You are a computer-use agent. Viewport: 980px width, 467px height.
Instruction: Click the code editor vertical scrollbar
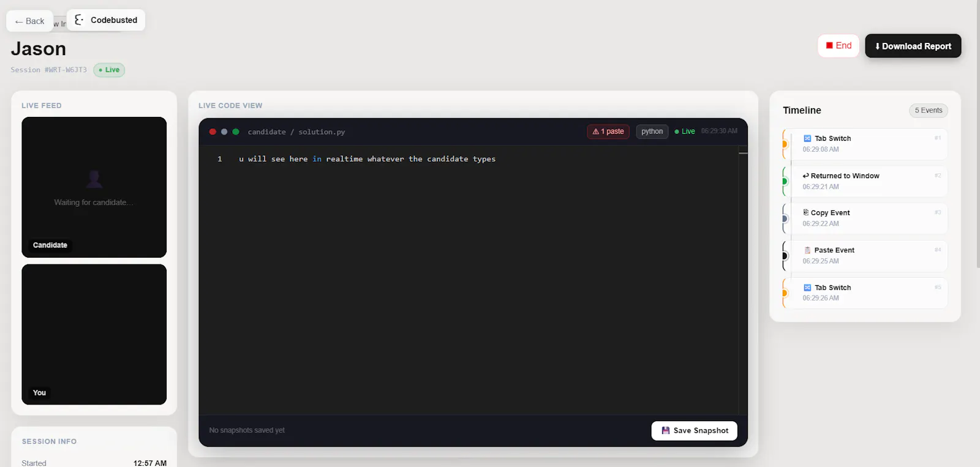tap(743, 280)
